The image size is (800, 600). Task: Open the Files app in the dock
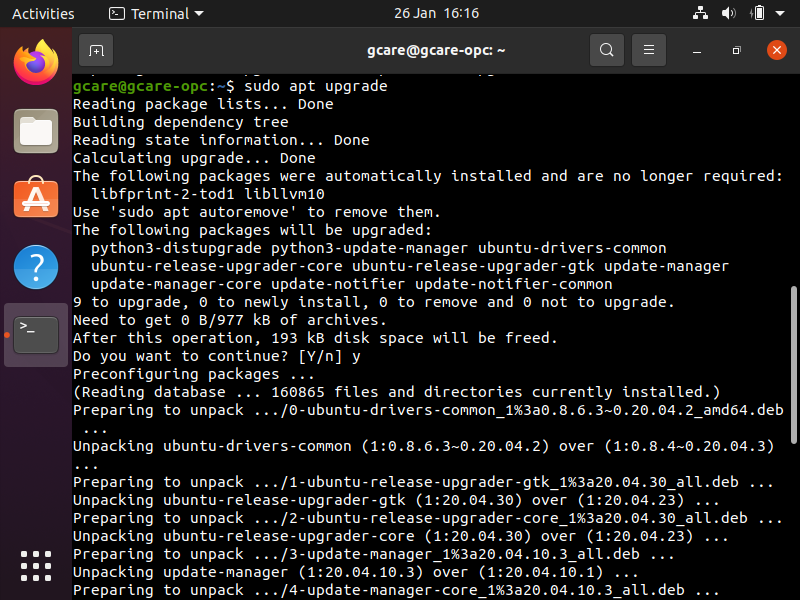pos(36,131)
